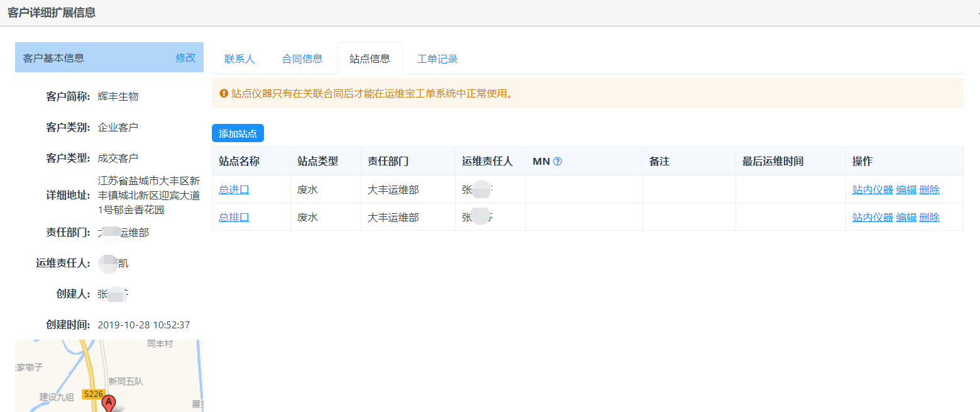
Task: Open 站内仪器 for the 总排口 row
Action: click(873, 217)
